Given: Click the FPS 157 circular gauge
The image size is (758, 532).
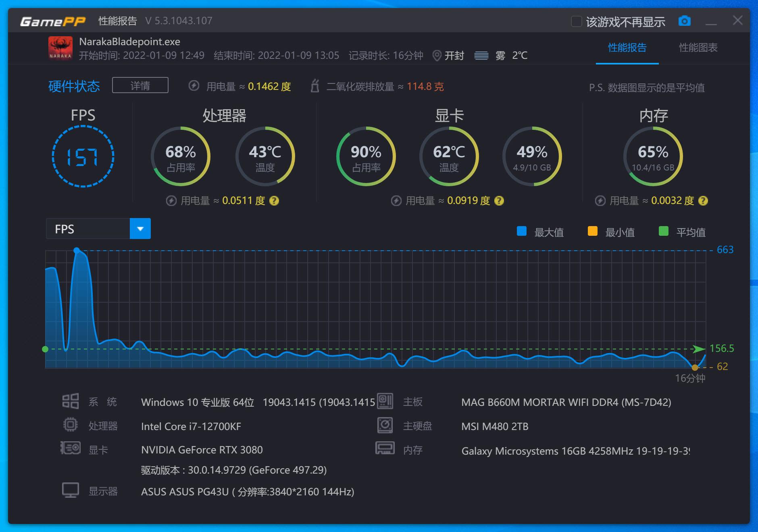Looking at the screenshot, I should click(83, 156).
